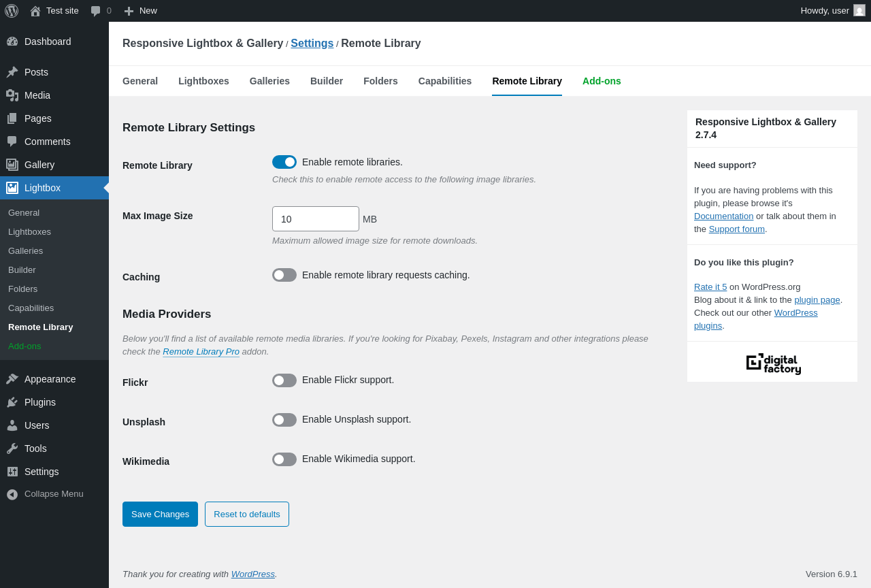Open the Capabilities tab

[x=445, y=81]
